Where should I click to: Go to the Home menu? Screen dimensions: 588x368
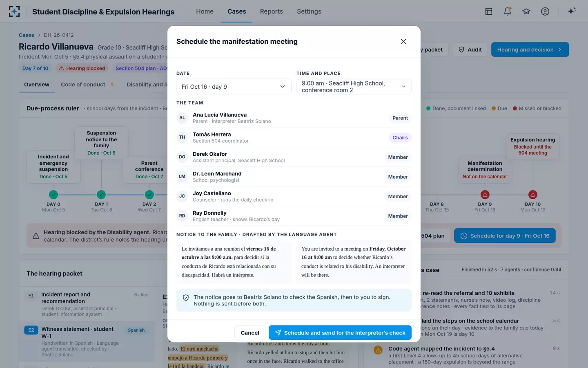205,11
